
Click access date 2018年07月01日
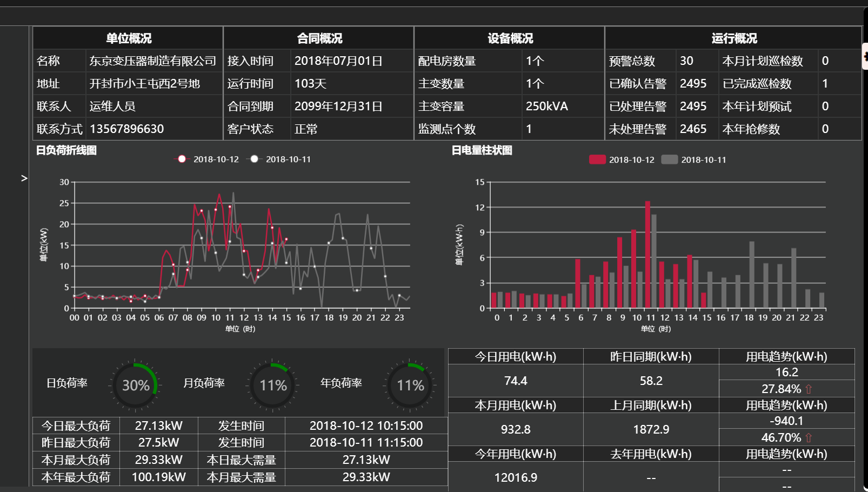[338, 61]
